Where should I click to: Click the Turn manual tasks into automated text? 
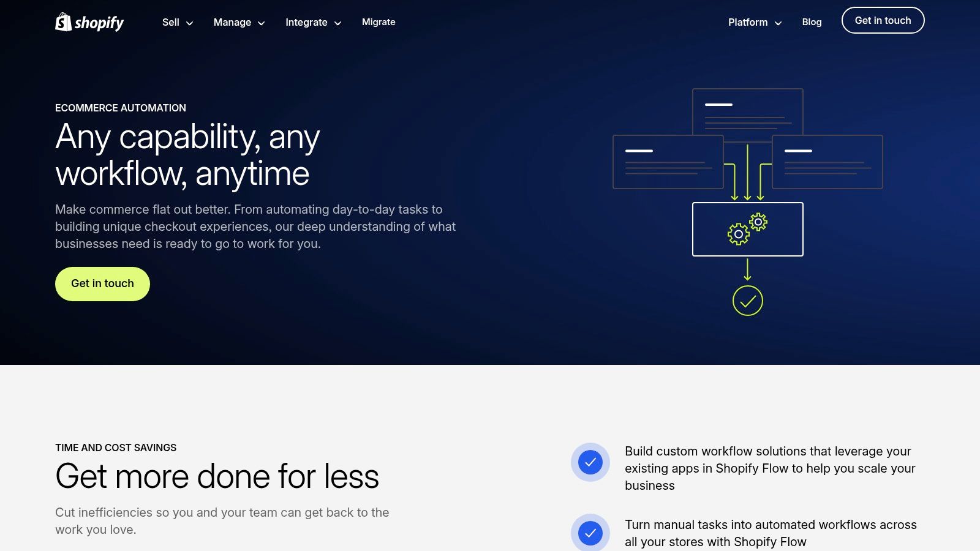[x=771, y=533]
